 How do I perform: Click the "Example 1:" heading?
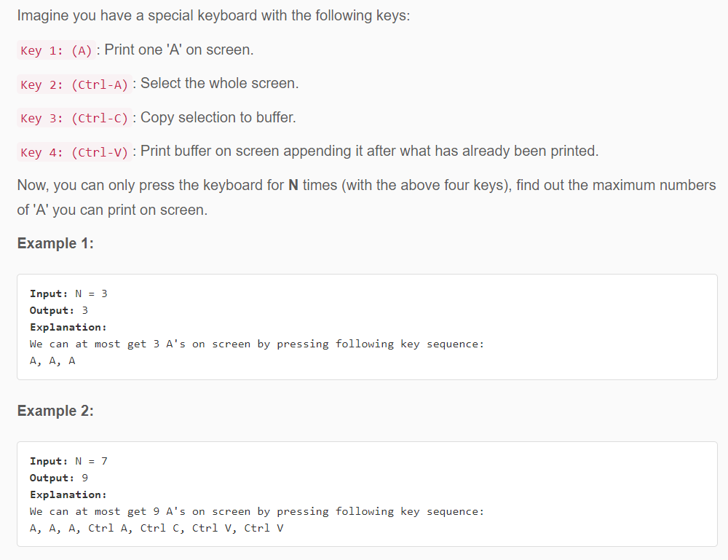(x=55, y=243)
